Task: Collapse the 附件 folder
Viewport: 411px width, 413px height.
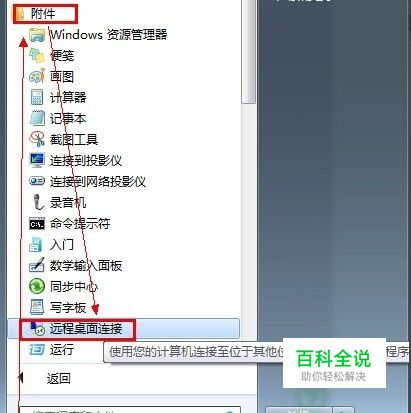Action: [x=45, y=14]
